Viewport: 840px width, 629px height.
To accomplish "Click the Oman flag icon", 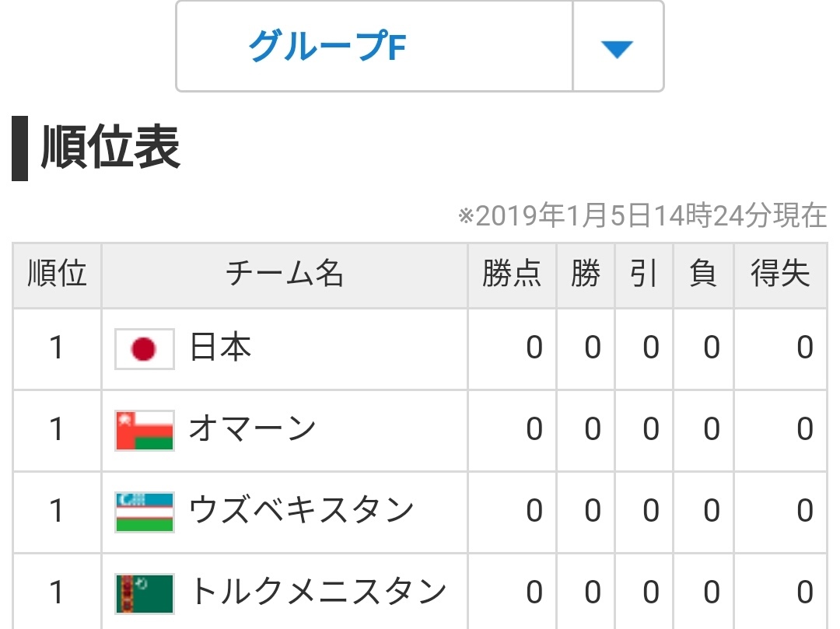I will 145,430.
